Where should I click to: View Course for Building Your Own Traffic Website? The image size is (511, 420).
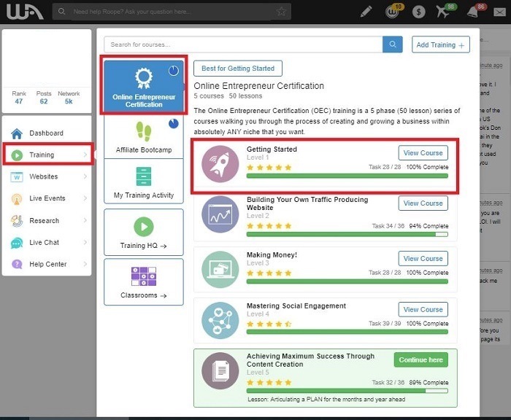click(x=423, y=203)
